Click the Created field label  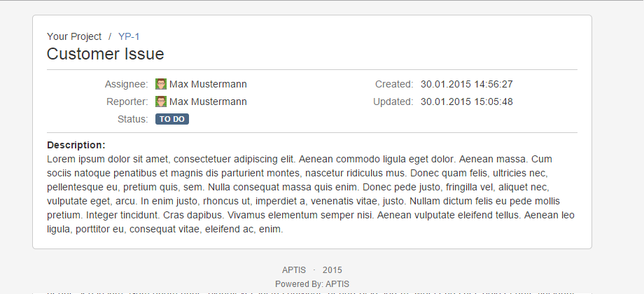point(394,84)
